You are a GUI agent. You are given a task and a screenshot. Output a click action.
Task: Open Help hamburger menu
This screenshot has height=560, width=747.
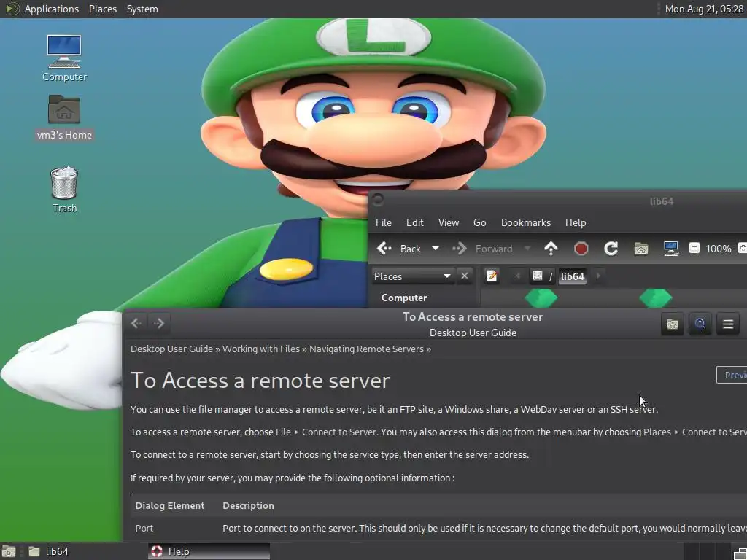tap(728, 324)
